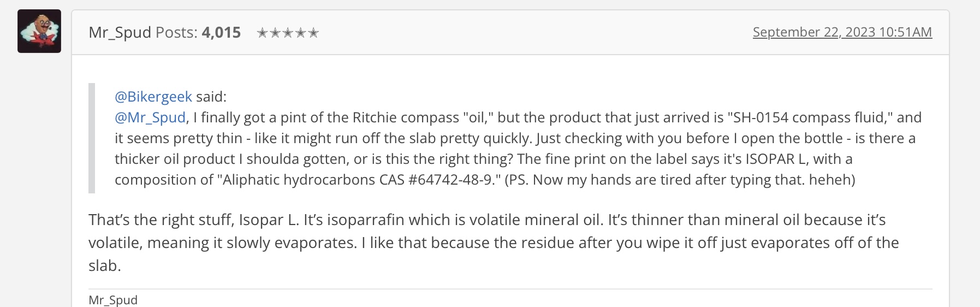Click the 4,015 post count
Image resolution: width=980 pixels, height=307 pixels.
(221, 33)
